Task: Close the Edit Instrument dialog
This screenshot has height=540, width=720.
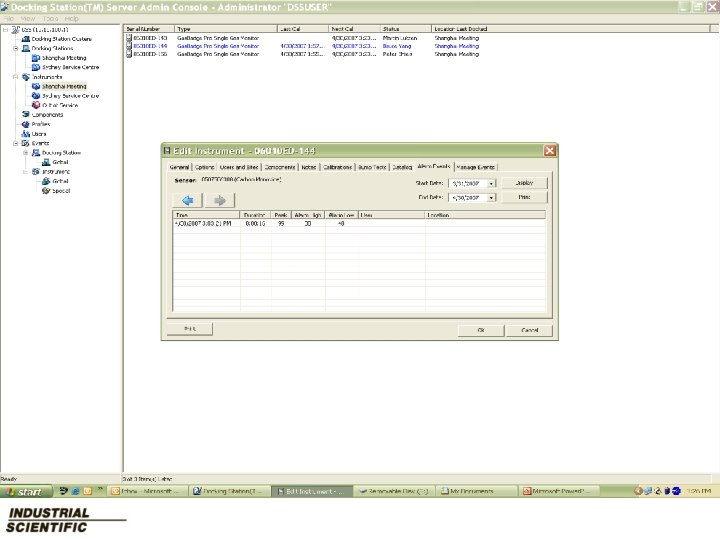Action: click(550, 151)
